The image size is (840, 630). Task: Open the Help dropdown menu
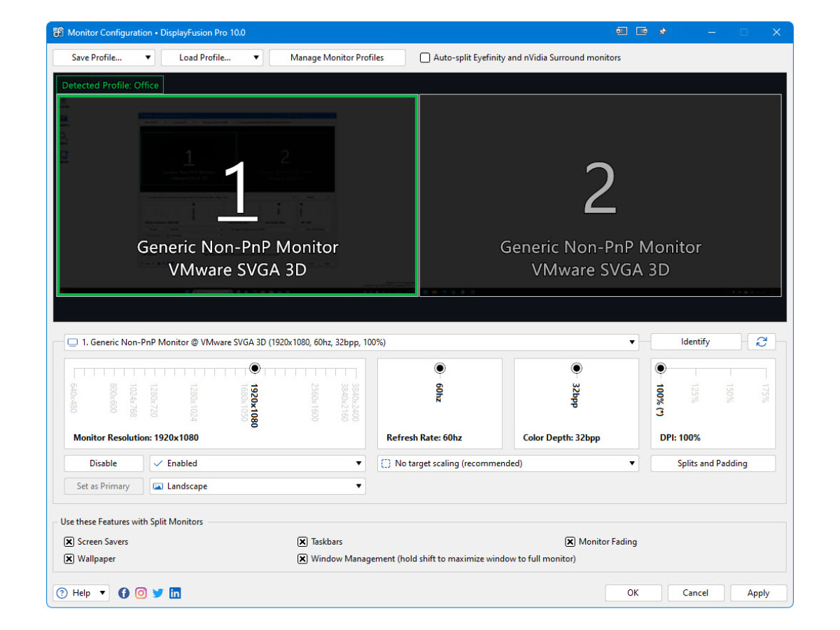tap(81, 593)
